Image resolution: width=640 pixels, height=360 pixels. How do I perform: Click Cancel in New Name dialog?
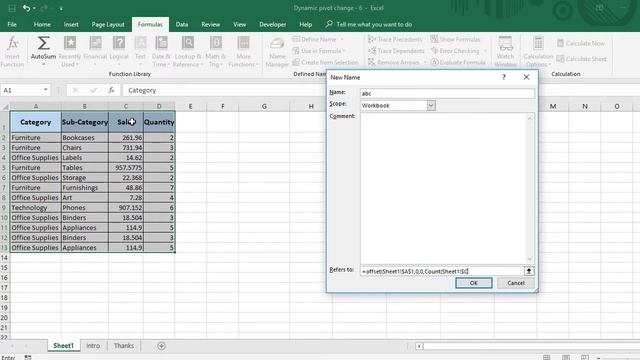[516, 283]
